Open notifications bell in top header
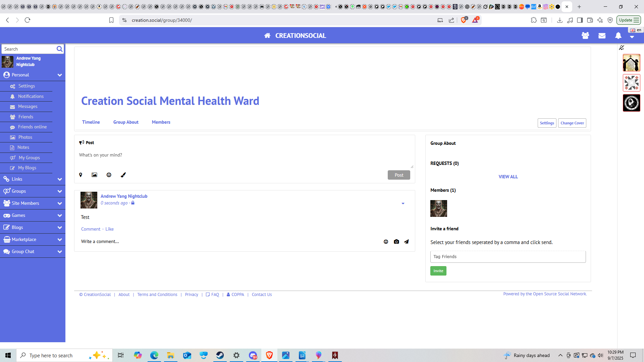This screenshot has height=362, width=644. click(618, 36)
